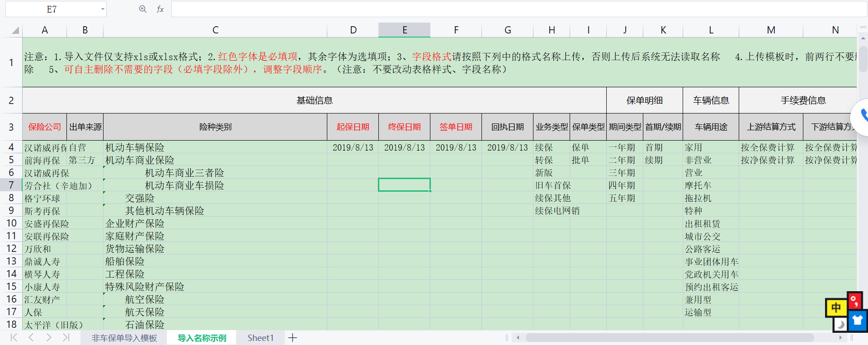Add a new sheet with the plus icon
Screen dimensions: 868x345
pos(293,338)
